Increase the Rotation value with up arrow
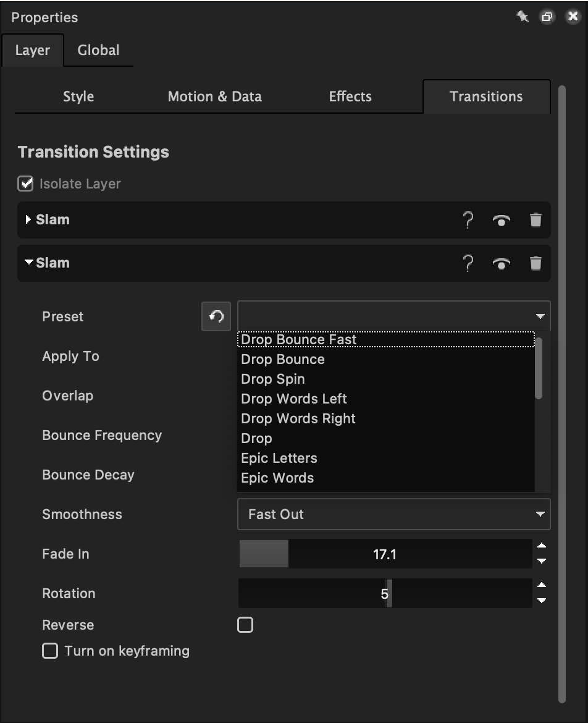 542,585
